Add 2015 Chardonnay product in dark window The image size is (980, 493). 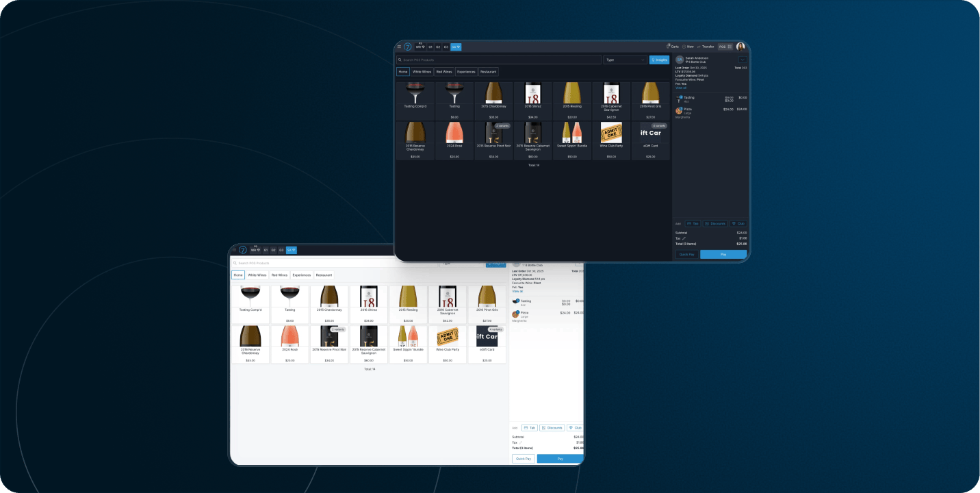point(493,101)
